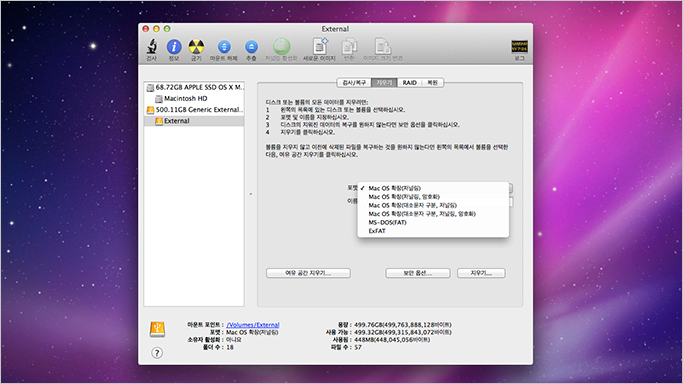Click the Erase (지우기...) button

[x=481, y=273]
